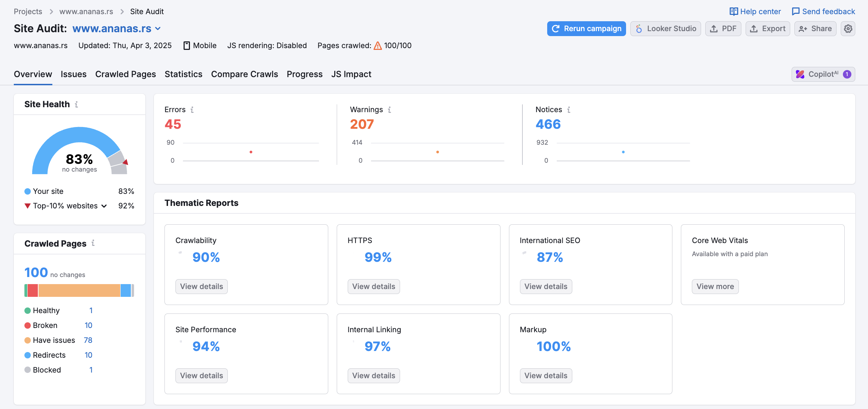
Task: Expand the www.ananas.rs project dropdown
Action: point(158,29)
